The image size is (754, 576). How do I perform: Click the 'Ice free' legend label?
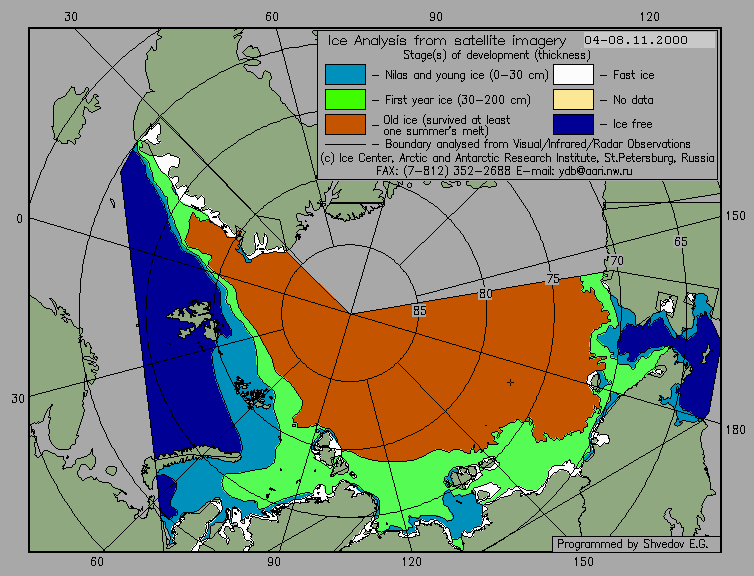pos(632,124)
